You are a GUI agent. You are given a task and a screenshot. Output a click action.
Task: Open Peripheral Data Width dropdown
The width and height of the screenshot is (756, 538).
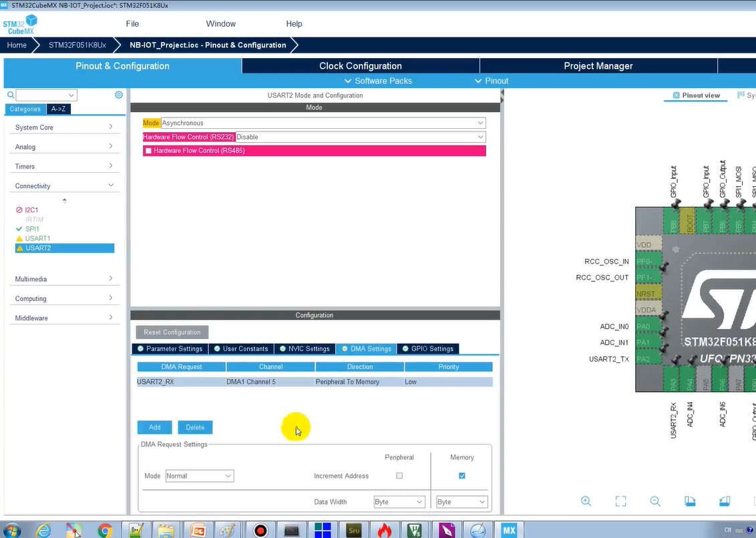point(399,502)
